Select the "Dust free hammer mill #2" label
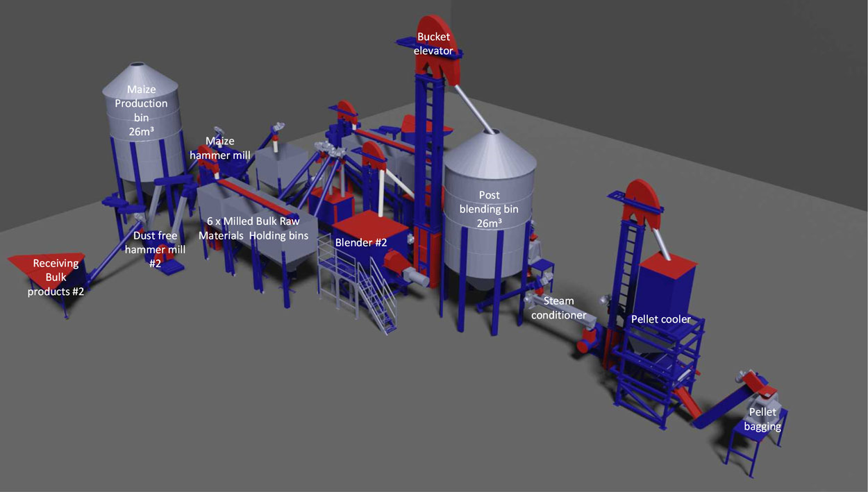This screenshot has height=492, width=868. [x=156, y=249]
